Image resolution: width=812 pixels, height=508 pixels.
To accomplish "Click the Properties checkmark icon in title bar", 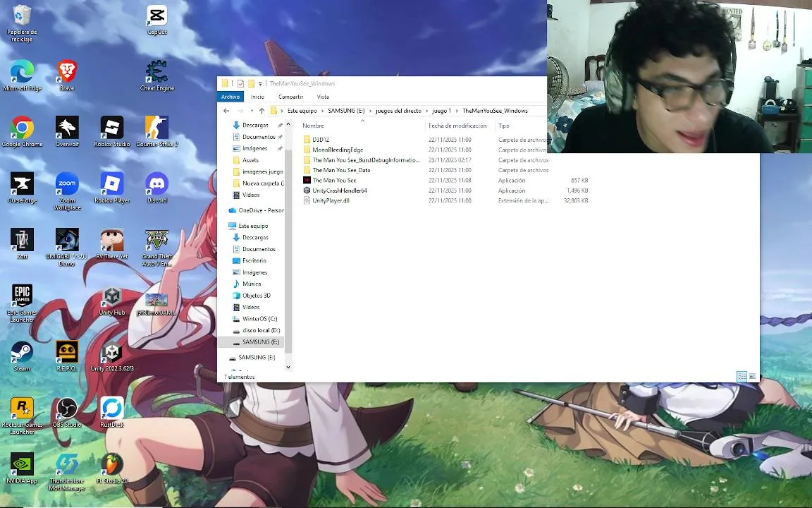I will click(241, 83).
